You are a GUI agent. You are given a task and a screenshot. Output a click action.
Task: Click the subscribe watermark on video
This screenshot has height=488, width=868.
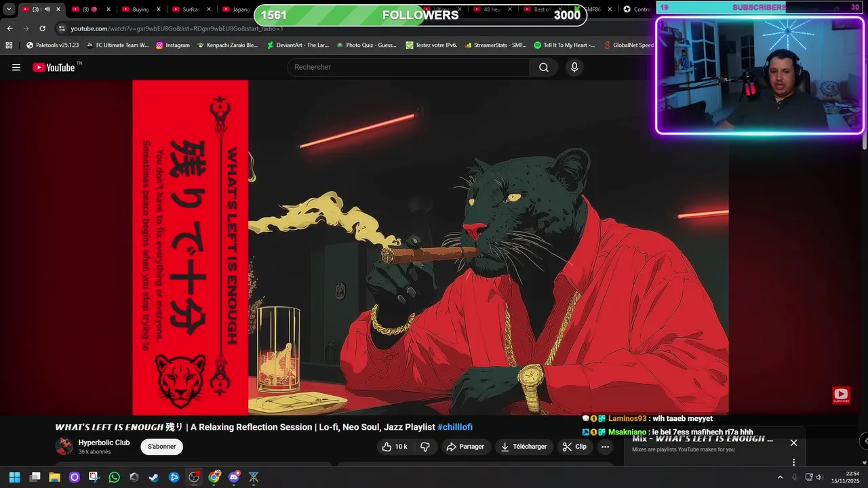pos(841,394)
